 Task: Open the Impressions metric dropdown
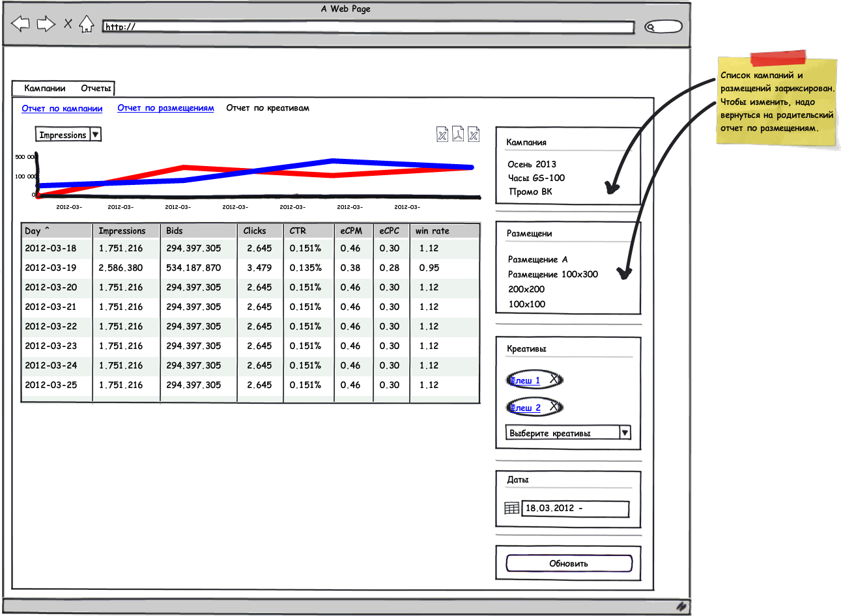click(95, 135)
